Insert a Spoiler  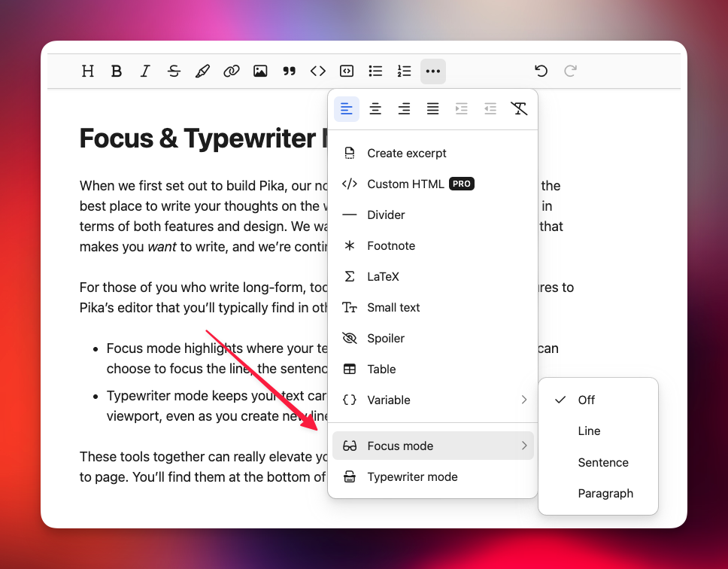(432, 338)
